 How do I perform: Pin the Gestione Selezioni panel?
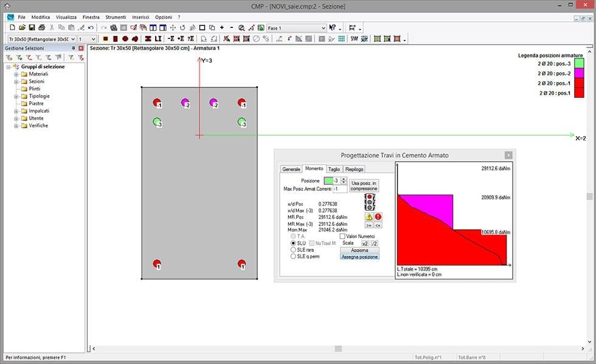point(73,48)
